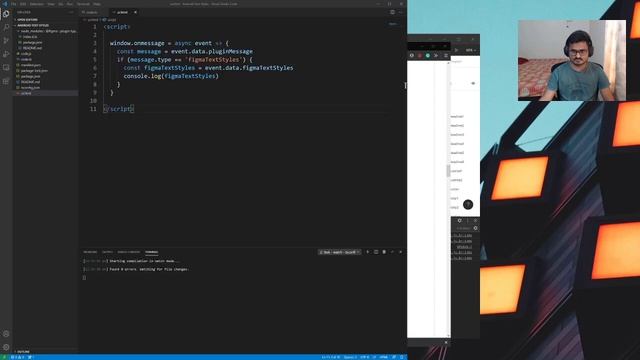Open the Figma zoom percentage dropdown
The height and width of the screenshot is (360, 640).
coord(471,50)
